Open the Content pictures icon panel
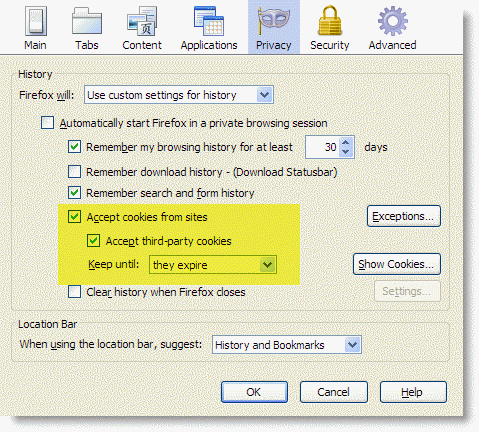 coord(142,21)
